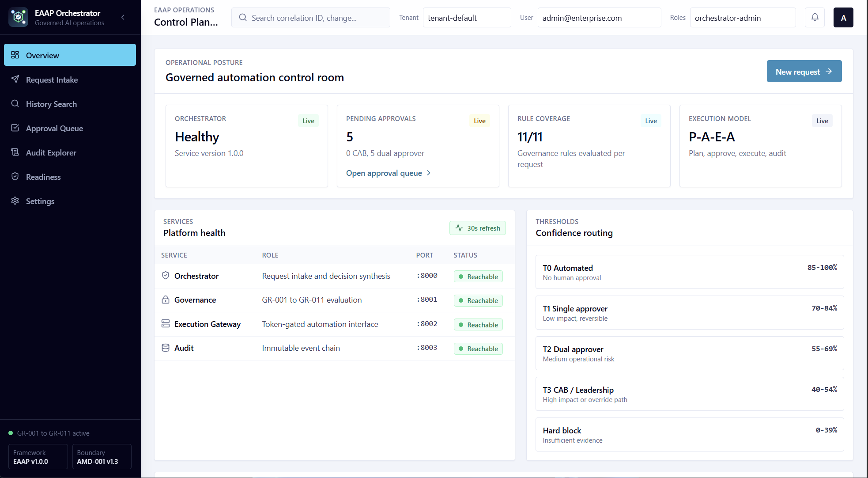Viewport: 868px width, 478px height.
Task: Navigate to Audit Explorer
Action: click(70, 152)
